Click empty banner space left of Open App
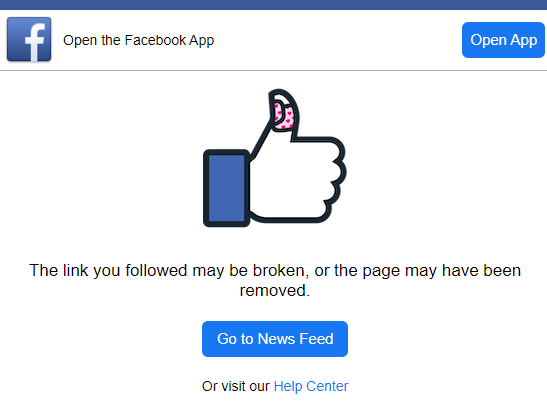The width and height of the screenshot is (547, 401). (x=338, y=40)
